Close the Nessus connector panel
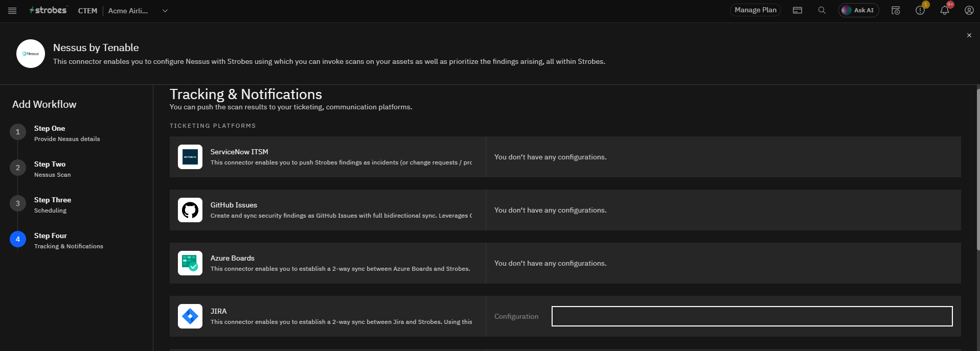This screenshot has height=351, width=980. 969,35
